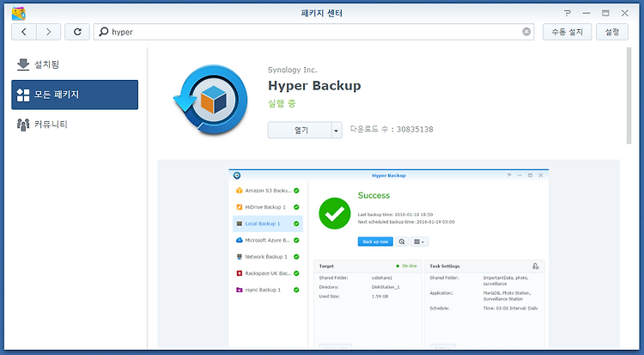The image size is (644, 355).
Task: Click the 커뮤니티 people icon in sidebar
Action: tap(23, 125)
